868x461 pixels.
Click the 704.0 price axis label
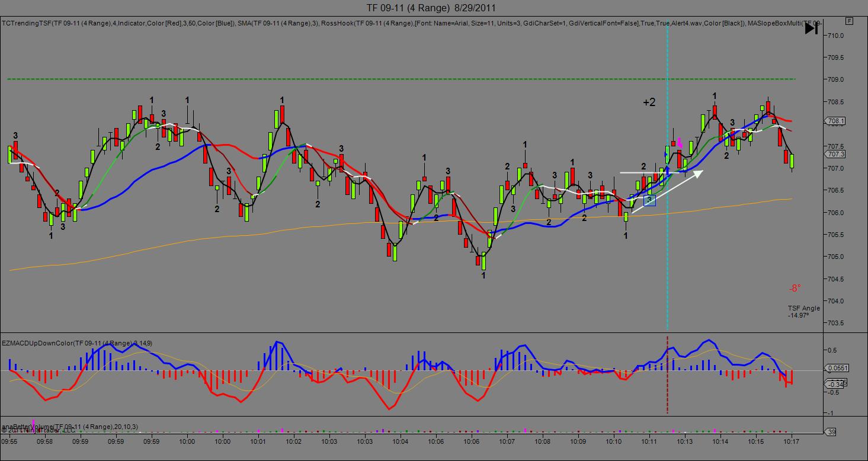point(835,301)
